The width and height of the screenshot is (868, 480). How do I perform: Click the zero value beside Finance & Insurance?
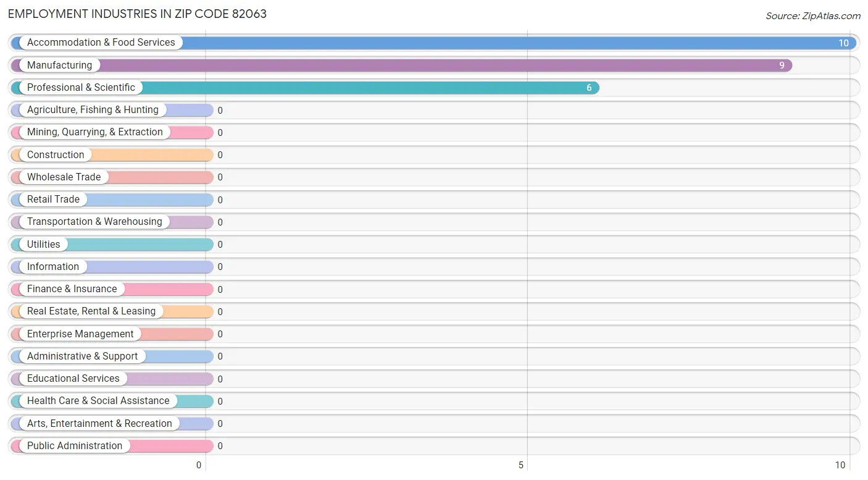tap(220, 290)
